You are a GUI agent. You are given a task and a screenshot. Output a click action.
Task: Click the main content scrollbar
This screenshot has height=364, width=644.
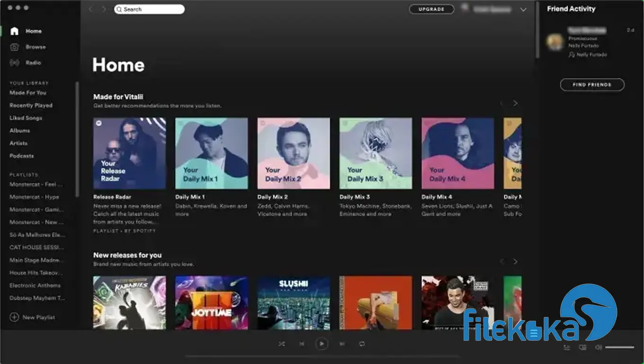click(537, 30)
